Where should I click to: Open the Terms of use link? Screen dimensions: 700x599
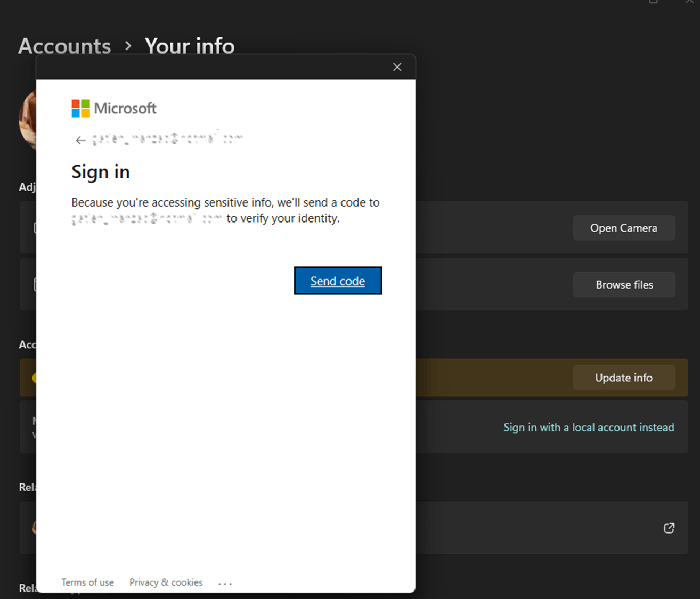point(87,582)
